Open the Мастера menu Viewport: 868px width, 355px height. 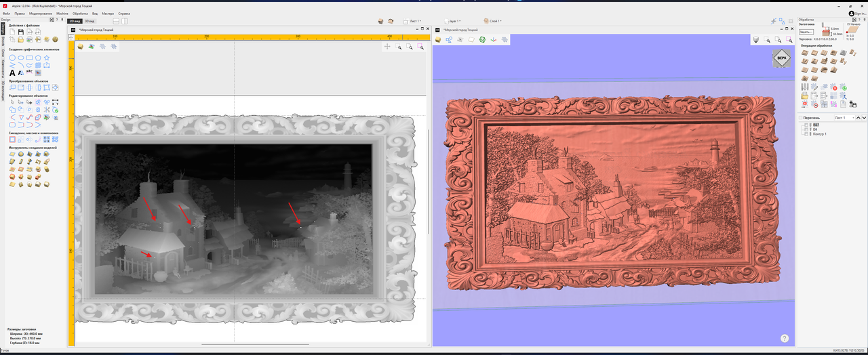coord(108,13)
